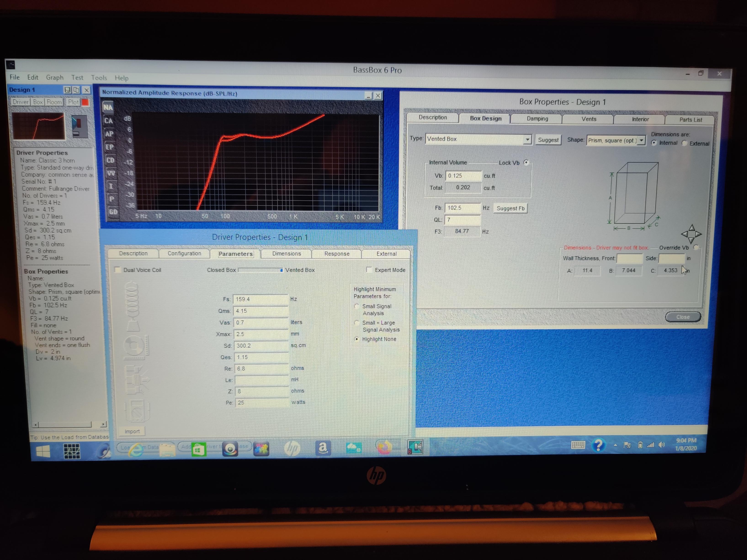The width and height of the screenshot is (747, 560).
Task: Switch to Dimensions tab in Driver Properties
Action: [286, 254]
